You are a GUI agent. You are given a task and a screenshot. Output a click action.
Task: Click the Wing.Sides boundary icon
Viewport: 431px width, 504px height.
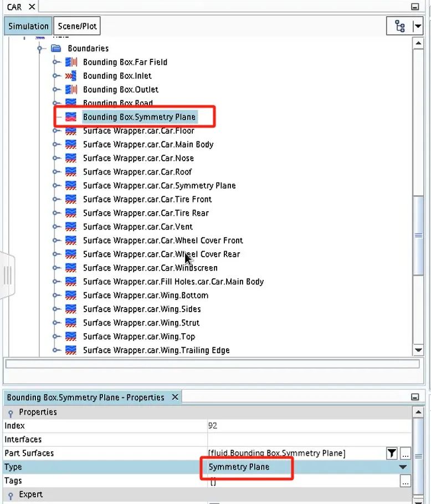coord(71,309)
